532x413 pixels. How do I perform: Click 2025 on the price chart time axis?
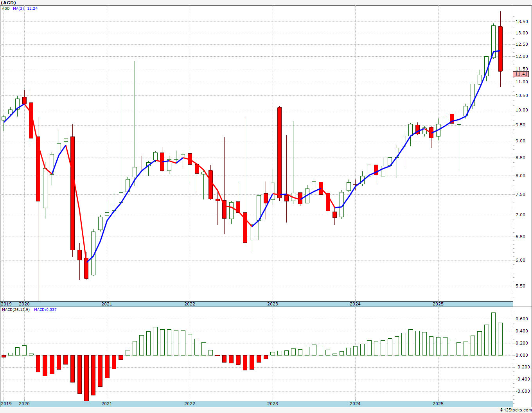click(x=438, y=304)
